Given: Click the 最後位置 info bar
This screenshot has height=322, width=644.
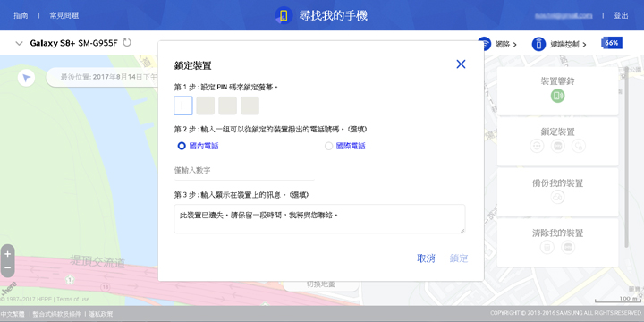Looking at the screenshot, I should coord(103,77).
